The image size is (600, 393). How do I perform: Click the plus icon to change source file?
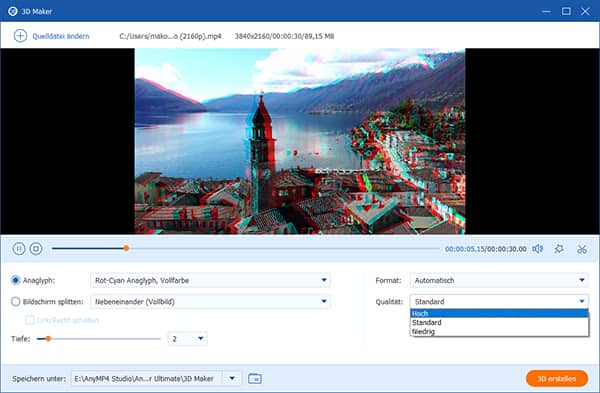(x=20, y=36)
